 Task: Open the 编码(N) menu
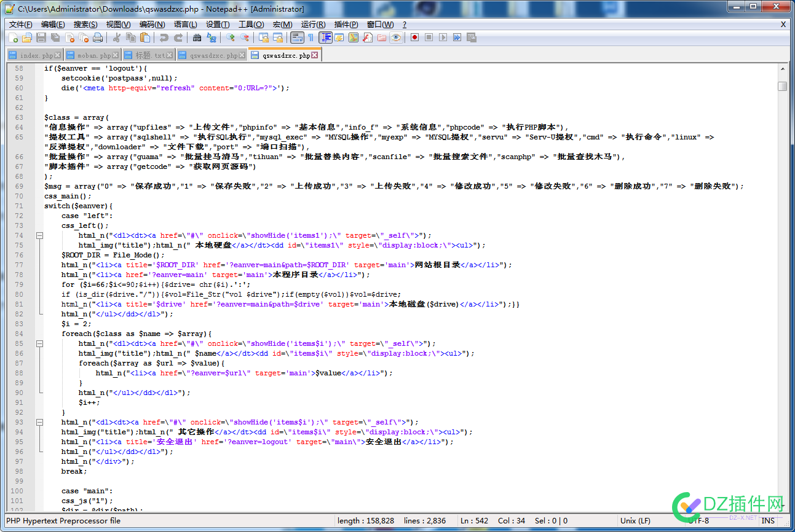pyautogui.click(x=152, y=25)
